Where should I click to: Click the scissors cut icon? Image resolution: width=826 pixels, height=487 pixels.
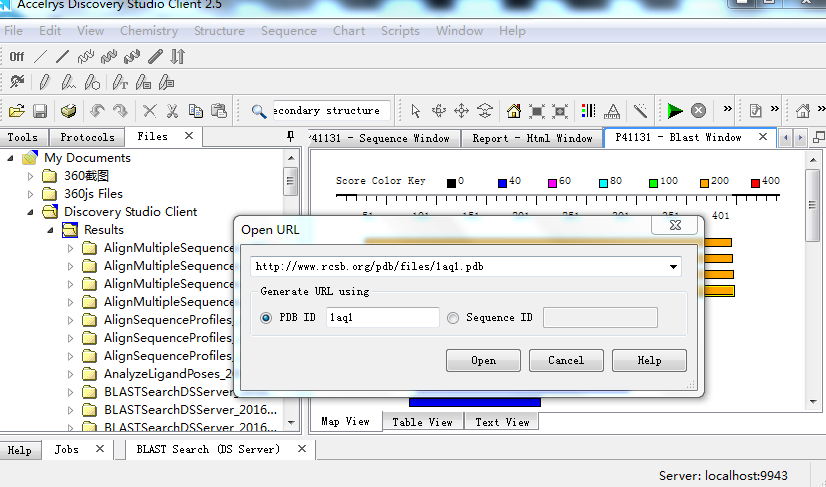(x=172, y=111)
